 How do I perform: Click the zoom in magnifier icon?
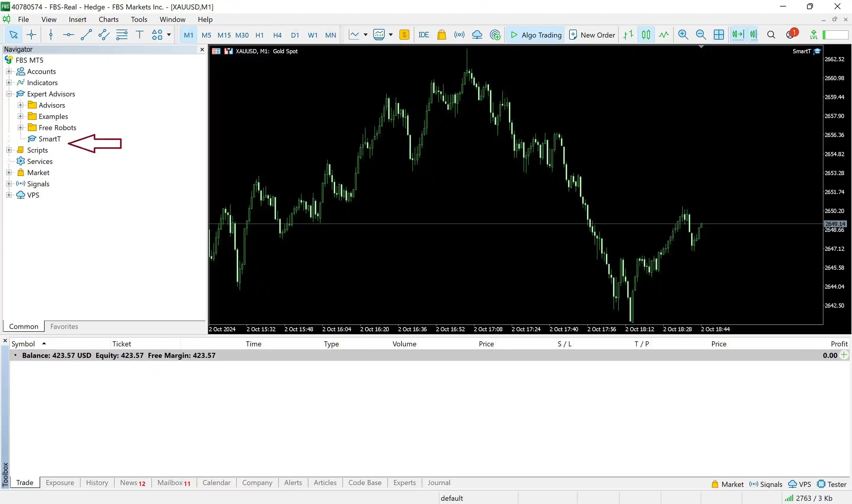click(x=683, y=35)
